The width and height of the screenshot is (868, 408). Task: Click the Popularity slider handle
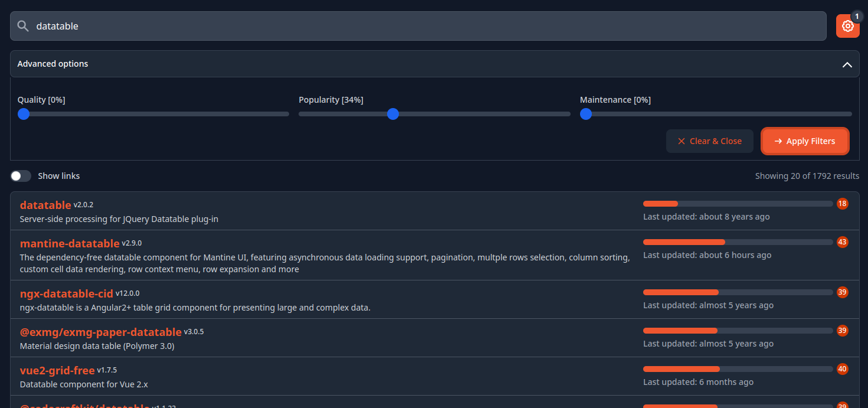point(393,114)
